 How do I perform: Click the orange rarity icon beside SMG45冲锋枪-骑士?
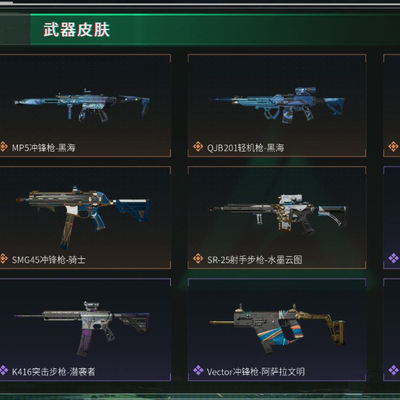(x=3, y=258)
